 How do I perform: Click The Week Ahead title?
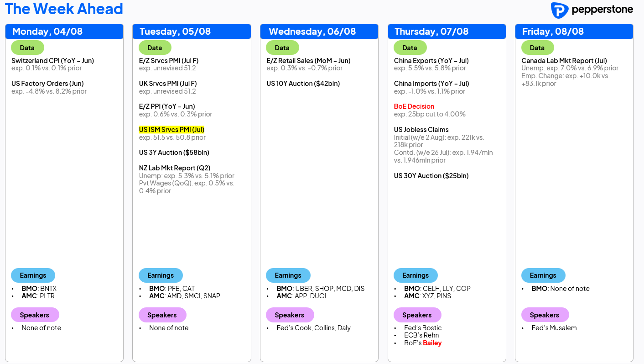64,9
